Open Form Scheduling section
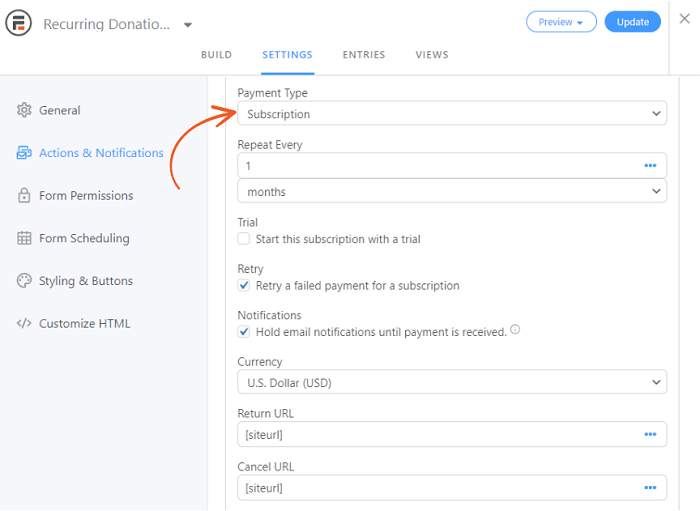 (x=84, y=238)
